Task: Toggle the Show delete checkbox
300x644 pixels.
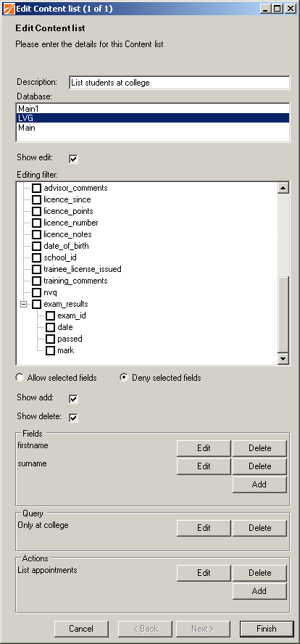Action: tap(73, 418)
